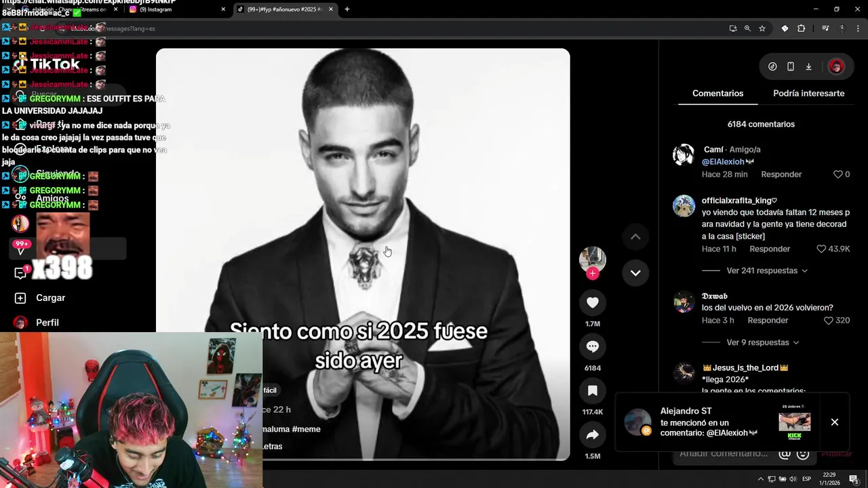
Task: Show hidden system tray icons
Action: point(760,479)
